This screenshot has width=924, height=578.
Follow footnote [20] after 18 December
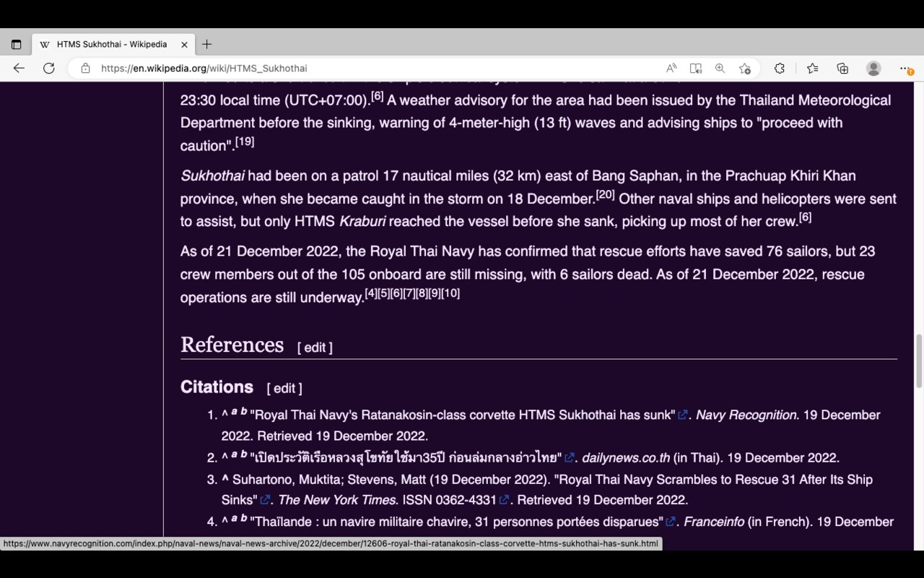point(605,194)
